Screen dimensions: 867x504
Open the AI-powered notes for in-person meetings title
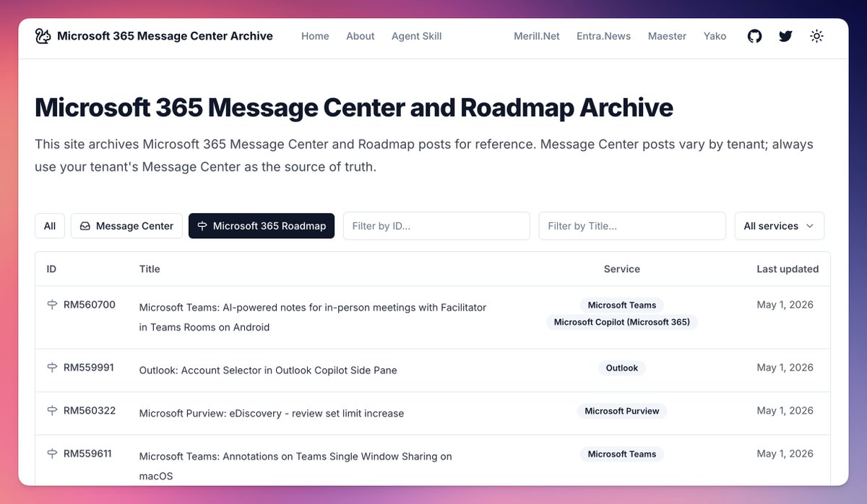(313, 317)
